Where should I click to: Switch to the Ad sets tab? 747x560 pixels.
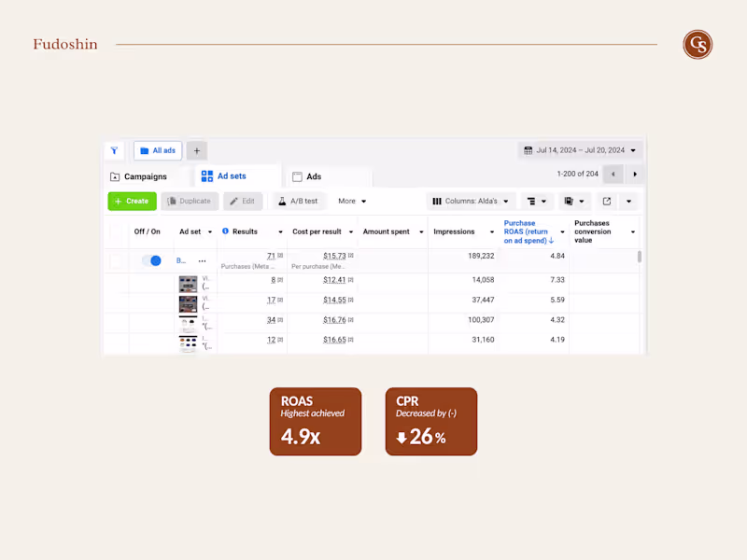pyautogui.click(x=237, y=176)
